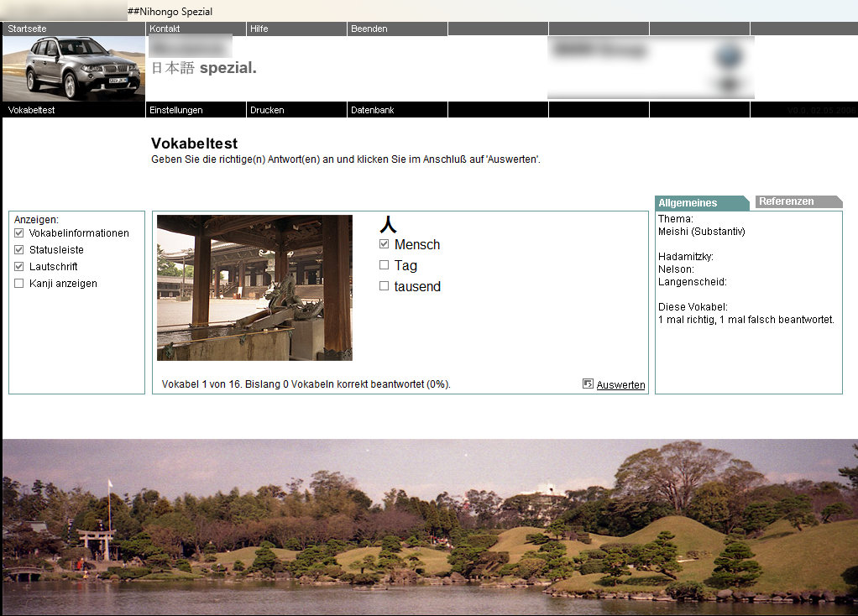Click Beenden to exit the application
Viewport: 858px width, 616px height.
(369, 29)
